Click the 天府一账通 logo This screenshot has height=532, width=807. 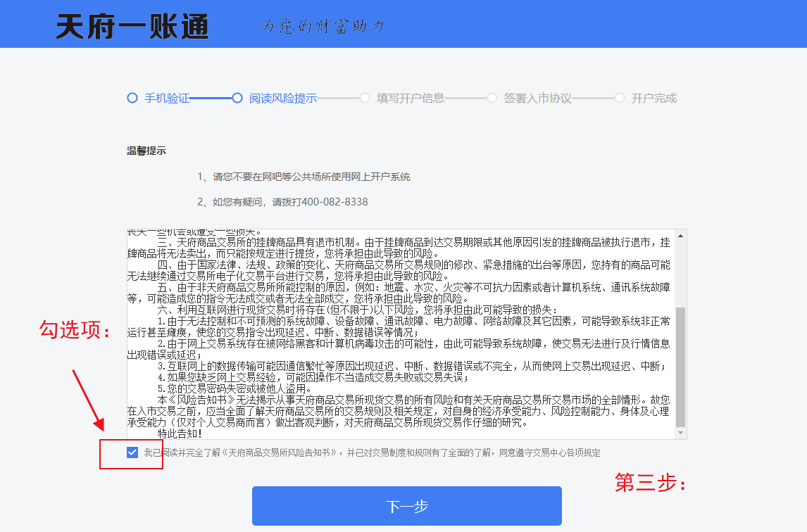[132, 27]
